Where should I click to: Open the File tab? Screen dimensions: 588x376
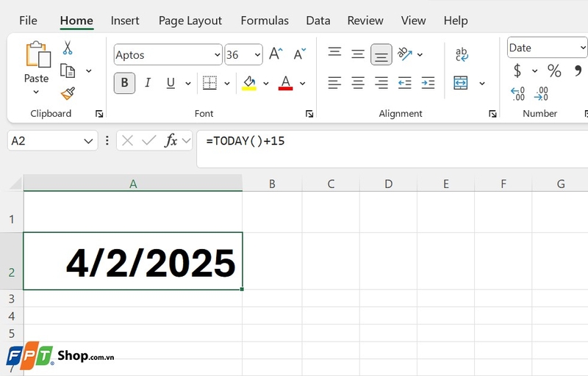[28, 21]
